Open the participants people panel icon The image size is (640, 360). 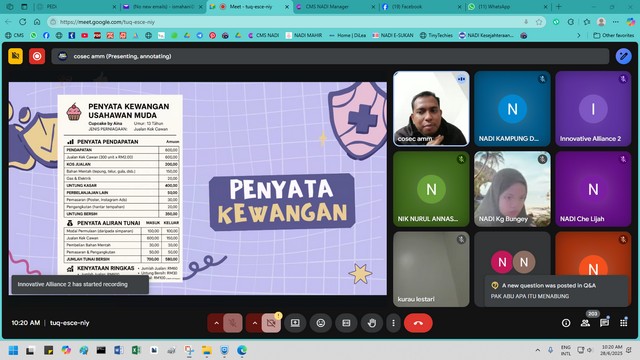coord(585,323)
